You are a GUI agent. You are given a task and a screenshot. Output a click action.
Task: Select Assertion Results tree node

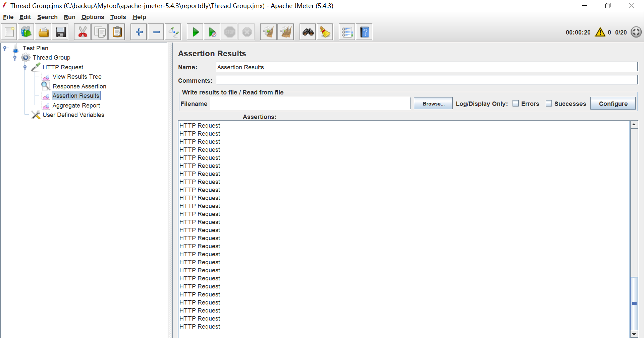point(76,96)
